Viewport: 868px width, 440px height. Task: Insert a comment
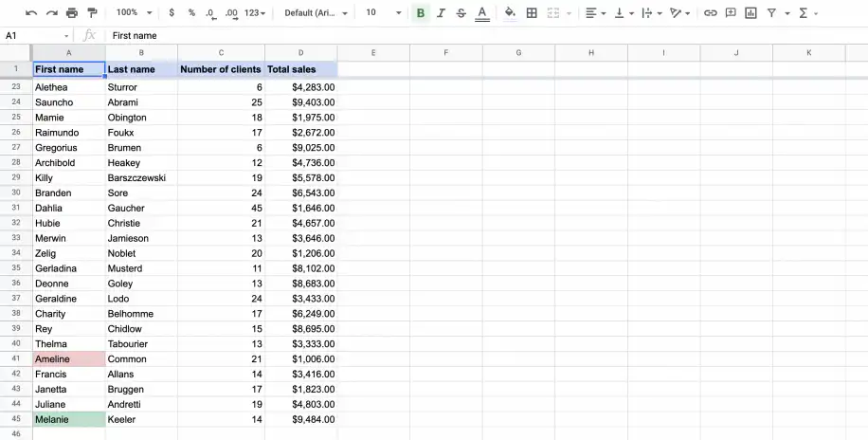point(731,12)
